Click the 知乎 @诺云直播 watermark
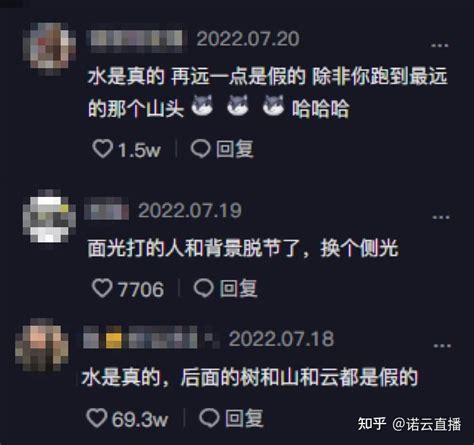 409,424
